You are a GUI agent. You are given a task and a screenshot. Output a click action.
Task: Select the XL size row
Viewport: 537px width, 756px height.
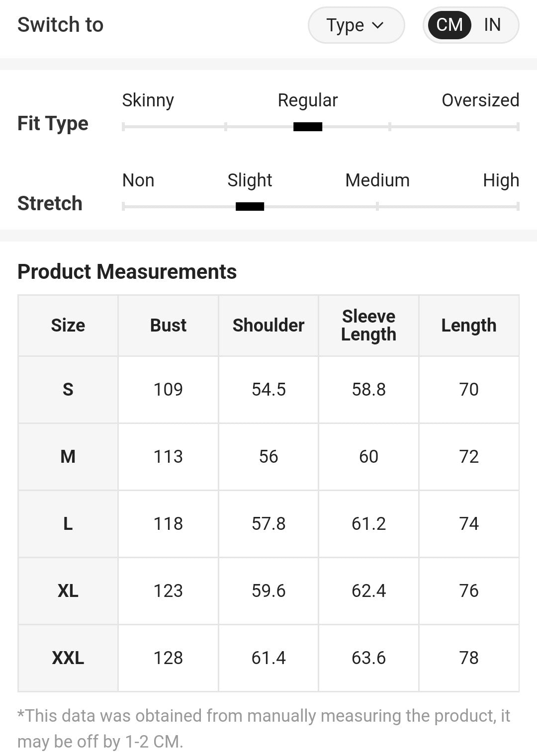point(68,590)
